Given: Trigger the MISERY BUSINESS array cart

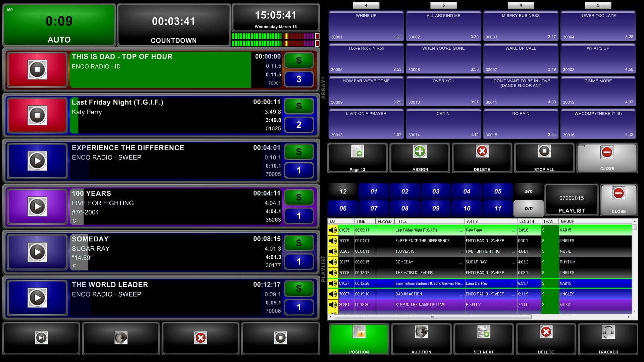Looking at the screenshot, I should 520,26.
